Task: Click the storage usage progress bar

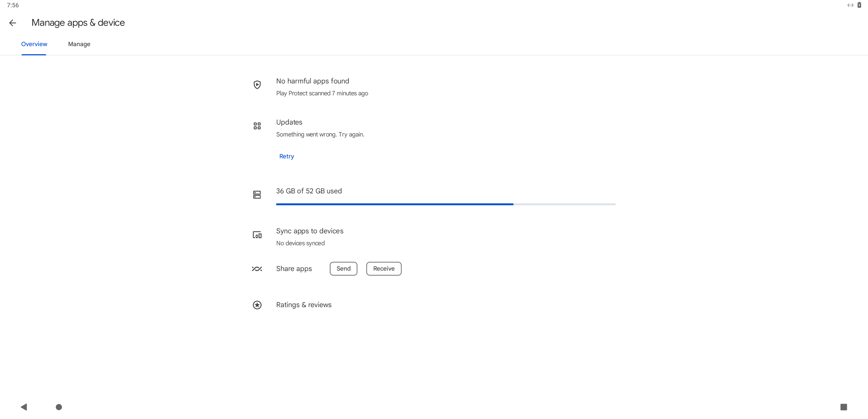Action: pyautogui.click(x=446, y=204)
